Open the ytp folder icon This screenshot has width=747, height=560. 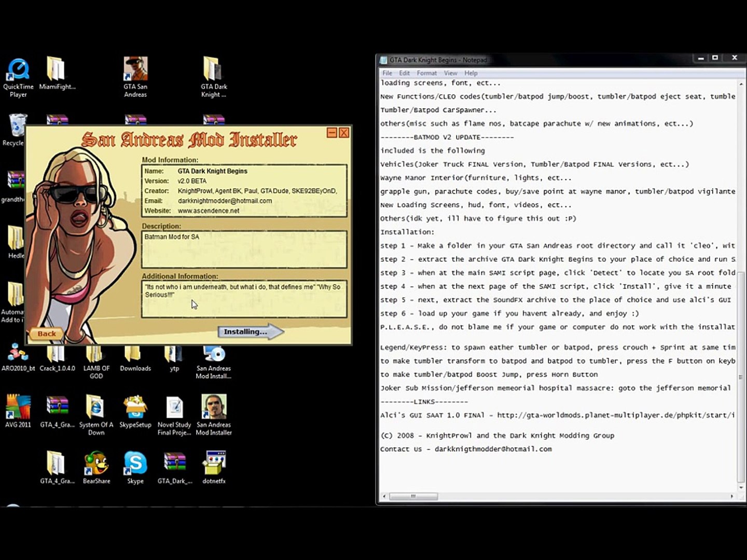174,359
